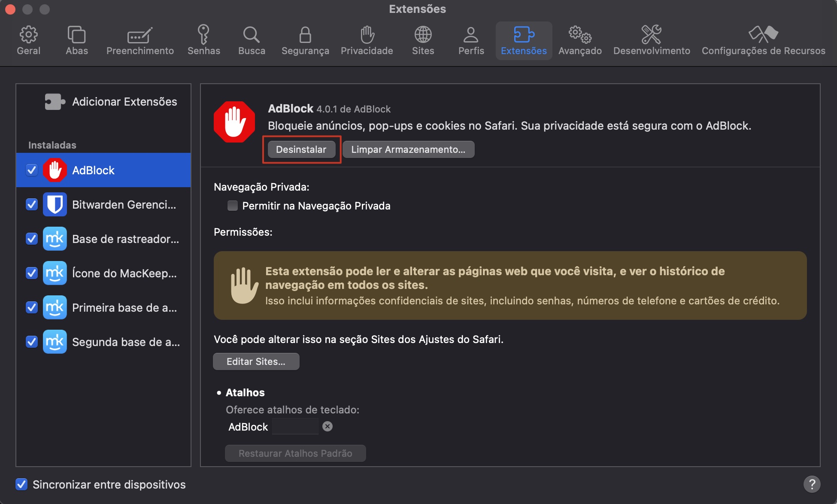This screenshot has width=837, height=504.
Task: Click the Adicionar Extensões label
Action: (x=124, y=102)
